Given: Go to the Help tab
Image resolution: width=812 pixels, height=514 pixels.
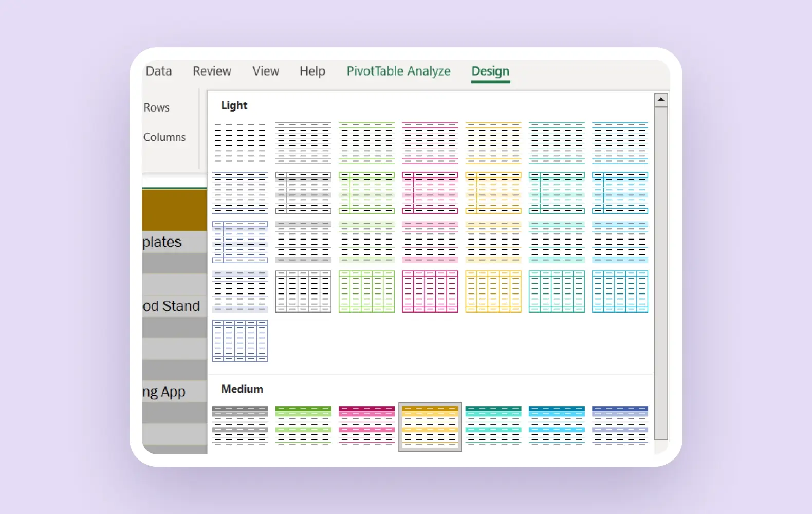Looking at the screenshot, I should pos(312,71).
